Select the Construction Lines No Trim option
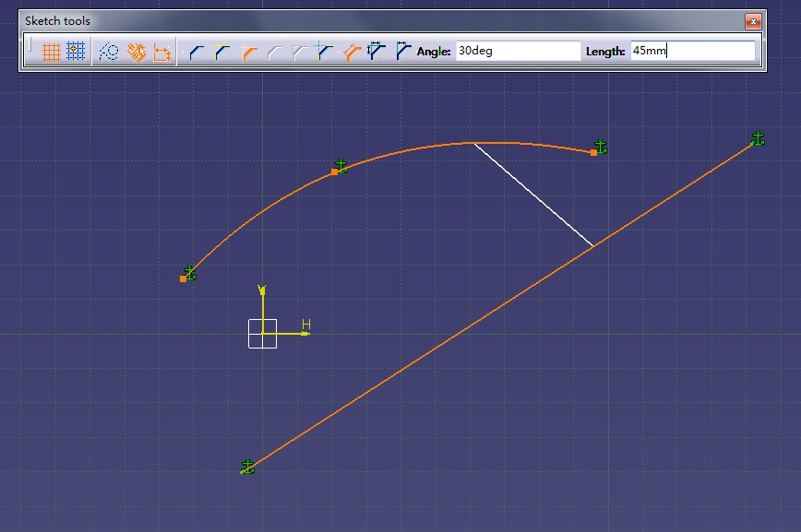This screenshot has width=801, height=532. pyautogui.click(x=325, y=52)
